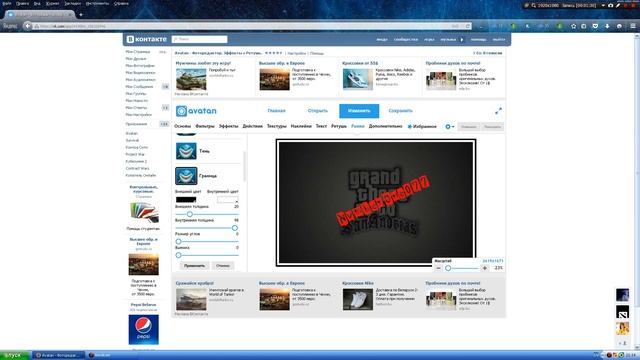640x360 pixels.
Task: Adjust the Внутренняя толщина slider
Action: click(x=234, y=228)
